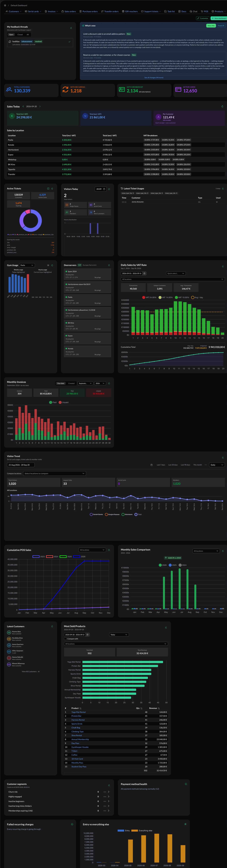Click the Customize button

coord(203,18)
